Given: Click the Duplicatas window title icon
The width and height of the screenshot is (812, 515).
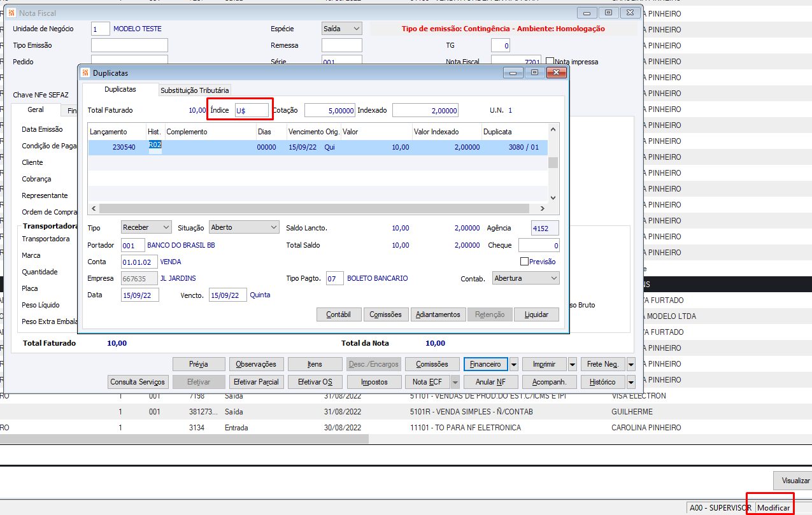Looking at the screenshot, I should [86, 73].
